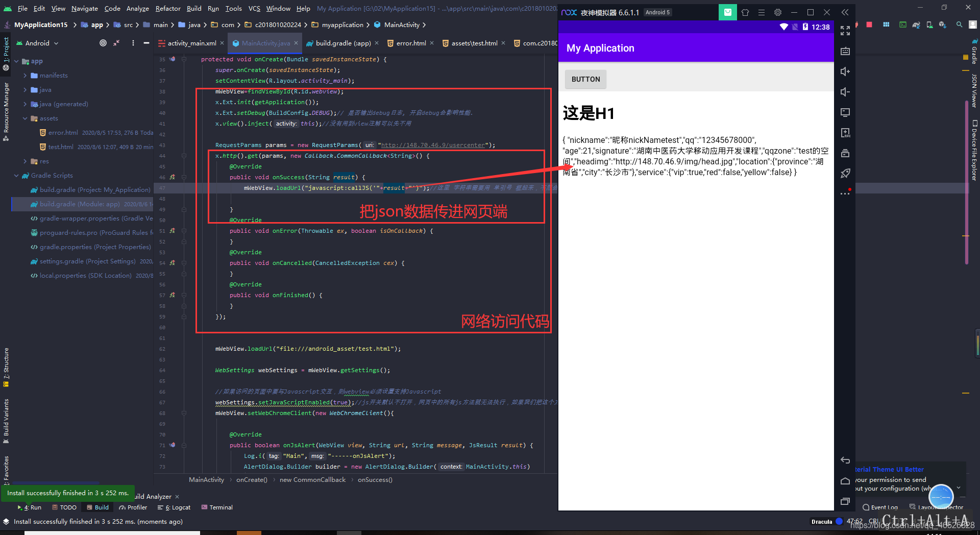Image resolution: width=980 pixels, height=535 pixels.
Task: Collapse Nox sidebar with double chevron
Action: click(845, 12)
